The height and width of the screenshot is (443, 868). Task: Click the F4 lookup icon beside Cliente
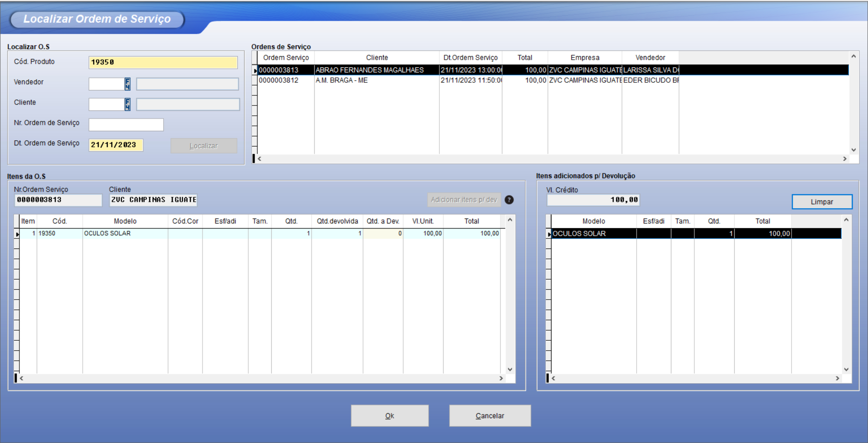(127, 105)
